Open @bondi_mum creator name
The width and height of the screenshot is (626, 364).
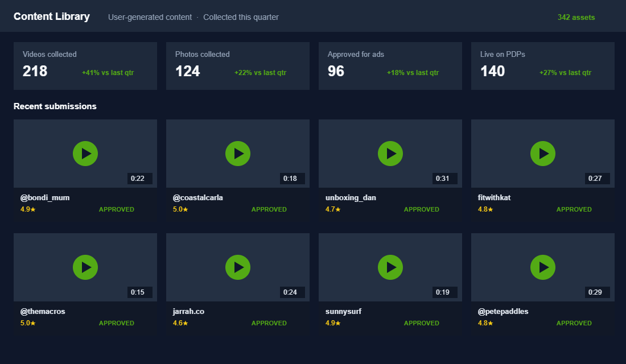coord(45,197)
